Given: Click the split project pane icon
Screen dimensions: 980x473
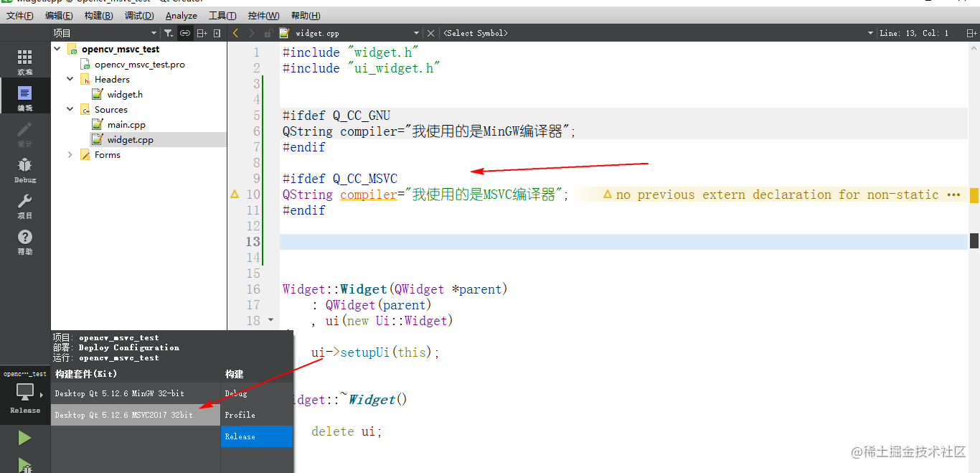Looking at the screenshot, I should coord(202,33).
